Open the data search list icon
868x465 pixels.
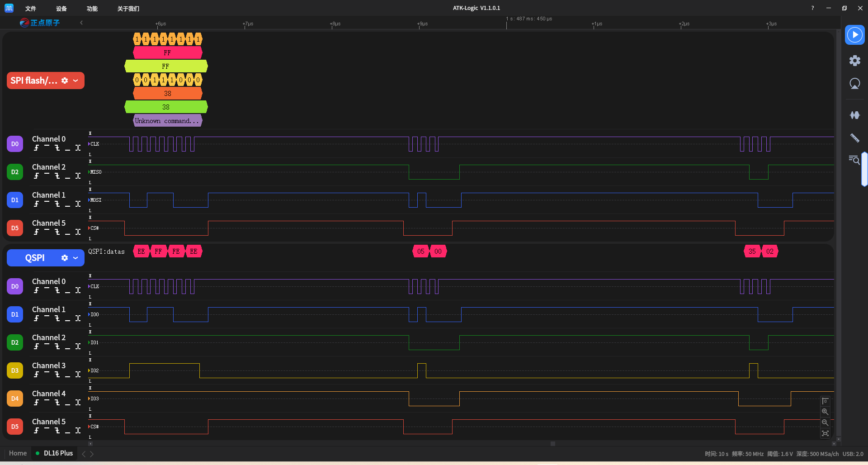(x=854, y=160)
